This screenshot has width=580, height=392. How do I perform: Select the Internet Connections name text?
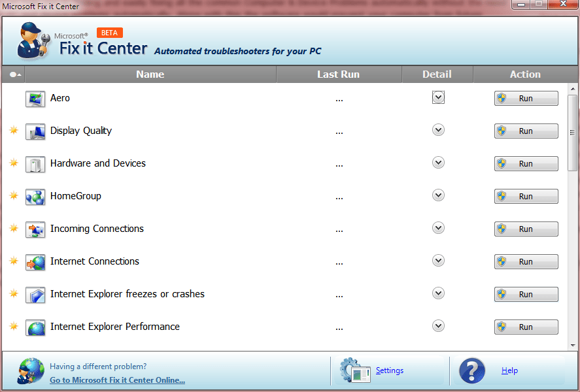coord(95,261)
